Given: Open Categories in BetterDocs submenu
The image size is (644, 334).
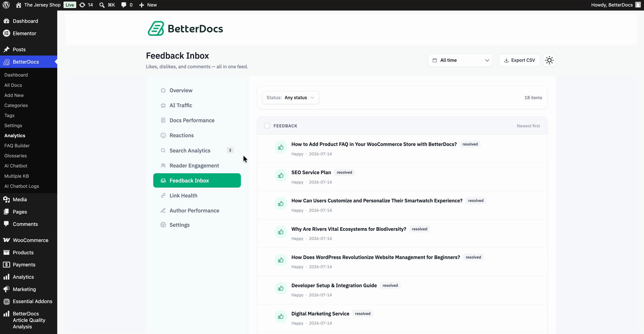Looking at the screenshot, I should coord(16,105).
